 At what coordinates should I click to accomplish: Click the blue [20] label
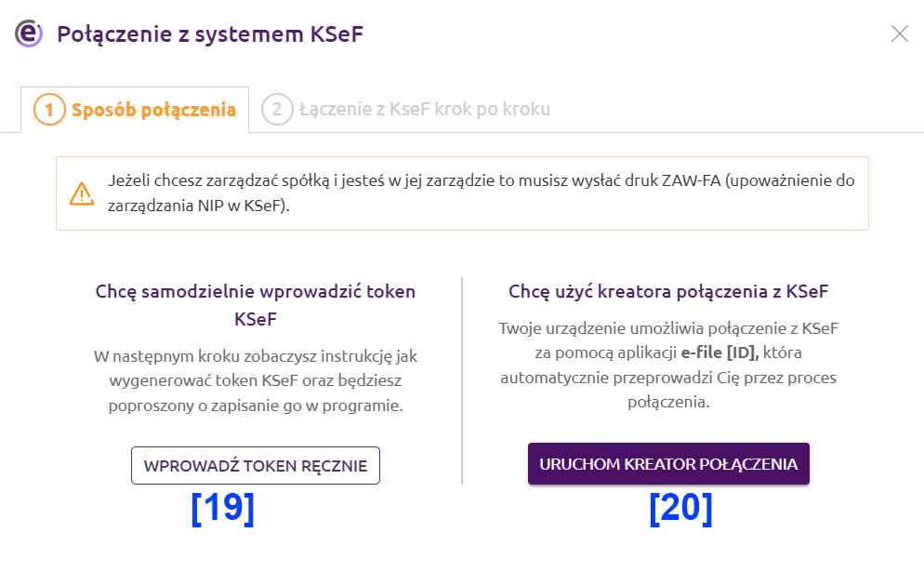tap(680, 508)
